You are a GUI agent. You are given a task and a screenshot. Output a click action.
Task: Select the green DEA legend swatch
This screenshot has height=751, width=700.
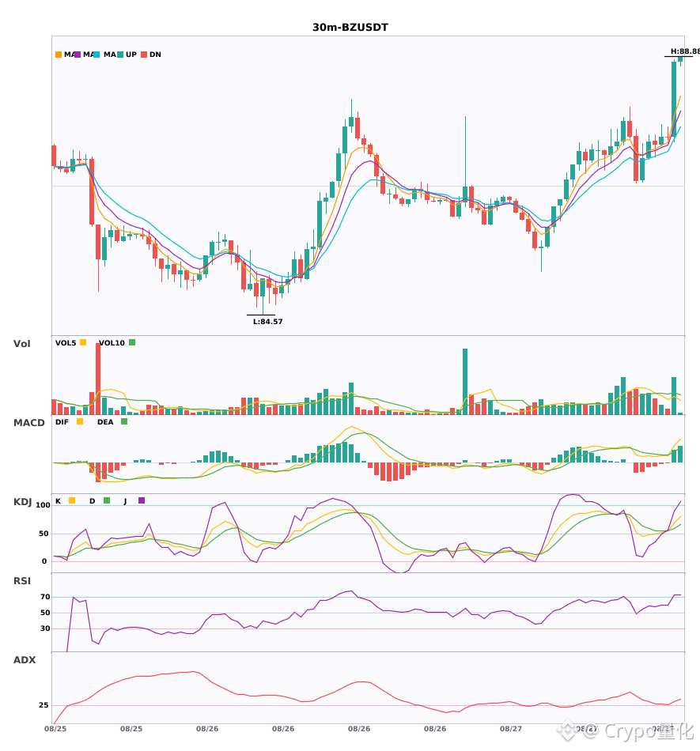124,421
